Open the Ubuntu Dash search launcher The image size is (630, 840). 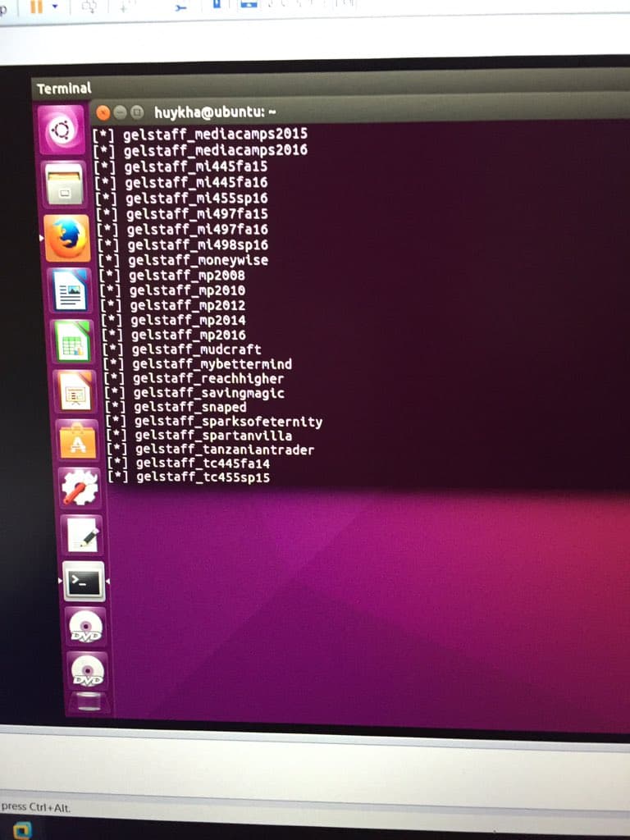pyautogui.click(x=61, y=129)
